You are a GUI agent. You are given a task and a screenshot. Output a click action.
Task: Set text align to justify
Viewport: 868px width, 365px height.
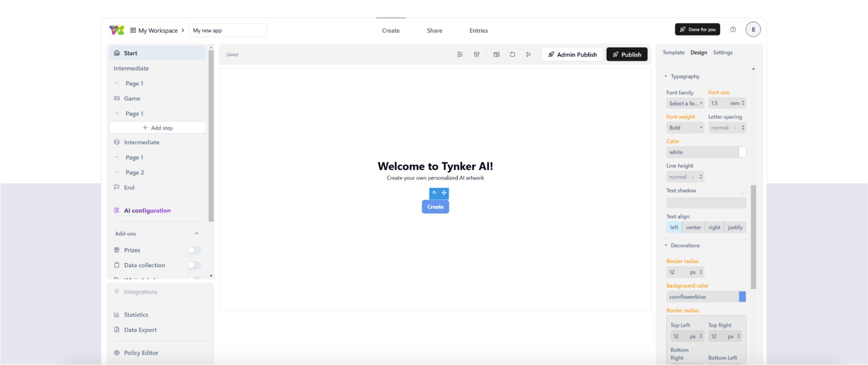(x=735, y=227)
